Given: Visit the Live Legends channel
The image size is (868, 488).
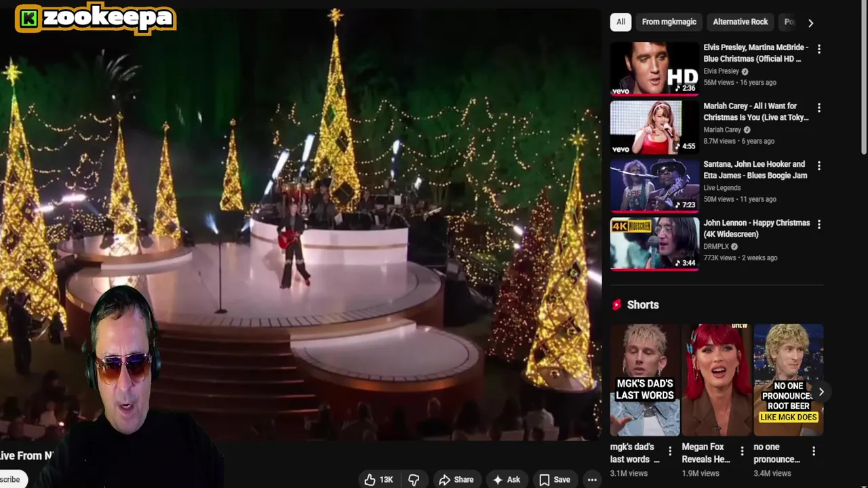Looking at the screenshot, I should point(722,188).
